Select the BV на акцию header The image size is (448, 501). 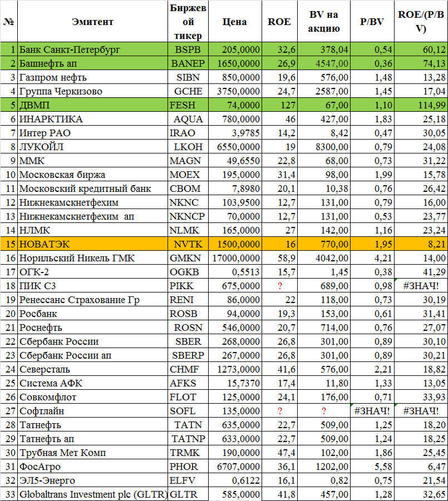pyautogui.click(x=323, y=21)
